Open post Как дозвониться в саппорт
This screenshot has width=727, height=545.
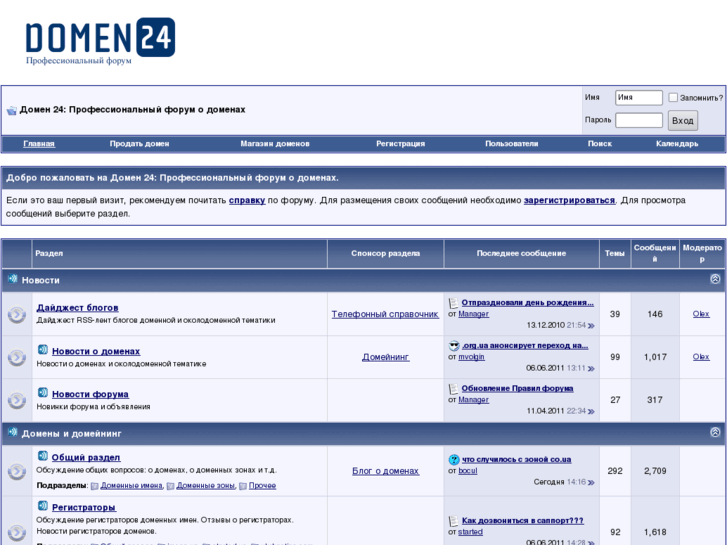point(523,520)
